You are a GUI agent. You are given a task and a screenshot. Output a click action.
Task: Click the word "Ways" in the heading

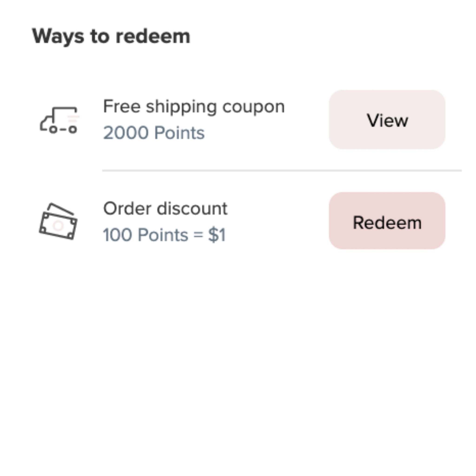coord(58,36)
